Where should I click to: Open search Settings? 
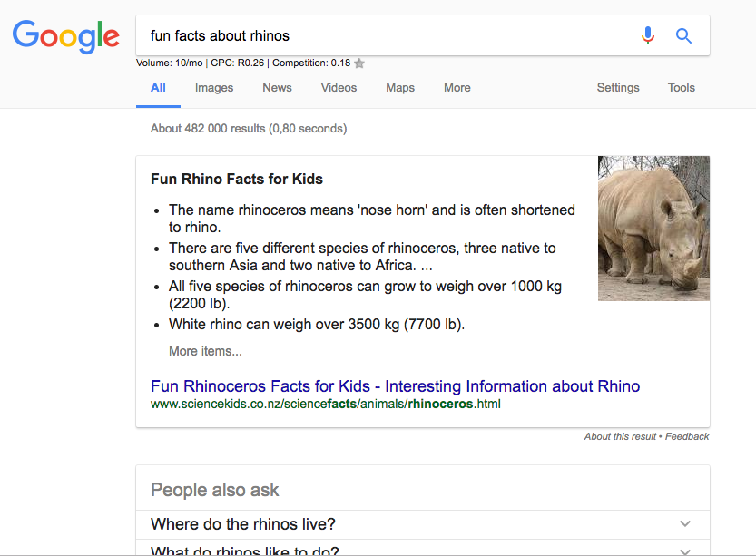click(x=618, y=88)
